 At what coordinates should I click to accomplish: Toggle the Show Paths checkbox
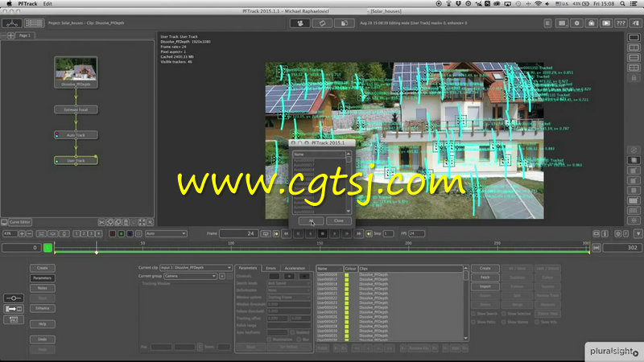tap(473, 323)
